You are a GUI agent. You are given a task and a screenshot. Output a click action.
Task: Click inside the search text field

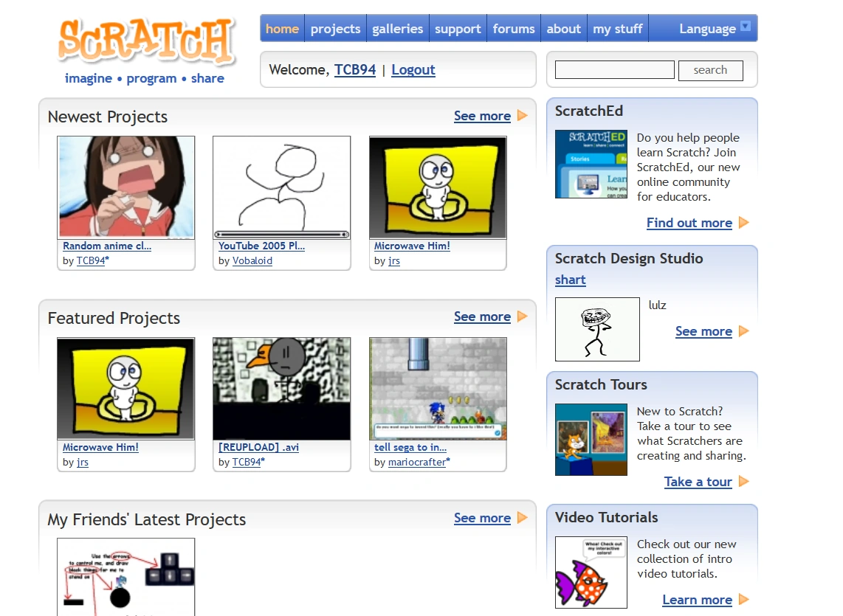point(614,70)
